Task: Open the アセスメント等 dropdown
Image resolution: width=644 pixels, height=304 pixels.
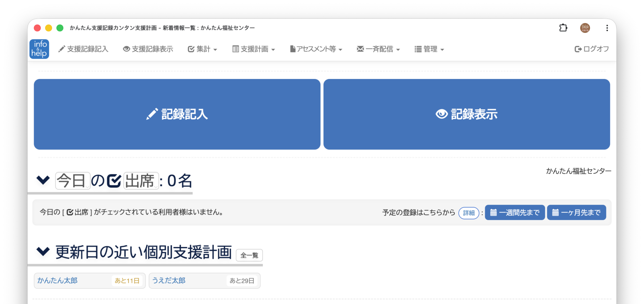Action: click(x=316, y=49)
